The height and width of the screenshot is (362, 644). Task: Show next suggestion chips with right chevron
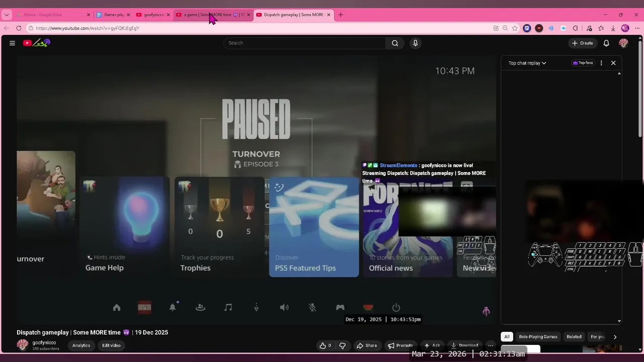click(x=615, y=337)
